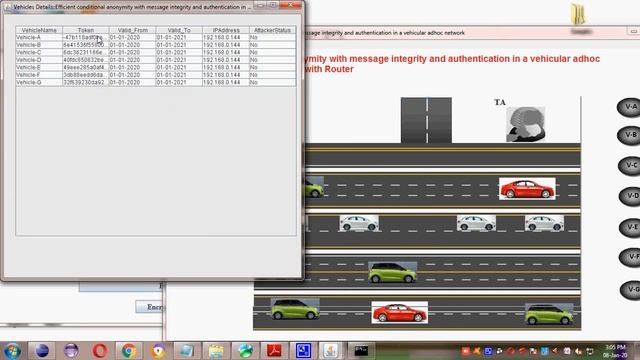Open the File Explorer folder taskbar icon
The image size is (640, 360).
(x=216, y=351)
